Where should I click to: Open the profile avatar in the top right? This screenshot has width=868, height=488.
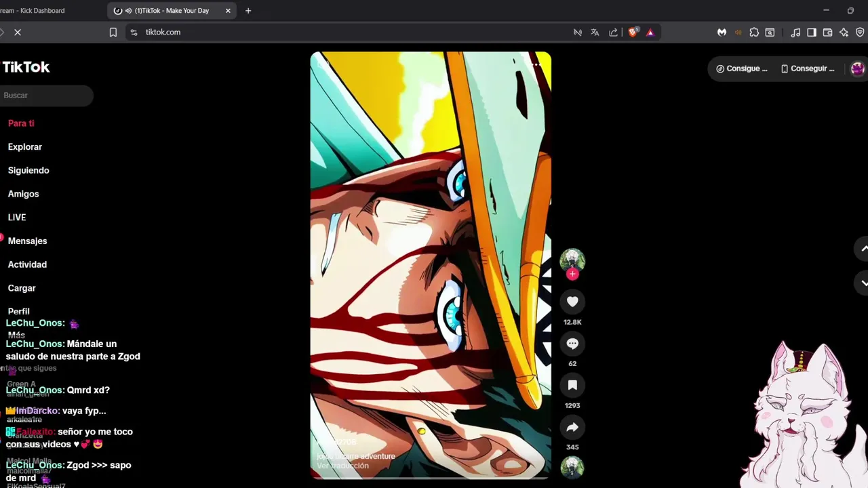pos(857,68)
